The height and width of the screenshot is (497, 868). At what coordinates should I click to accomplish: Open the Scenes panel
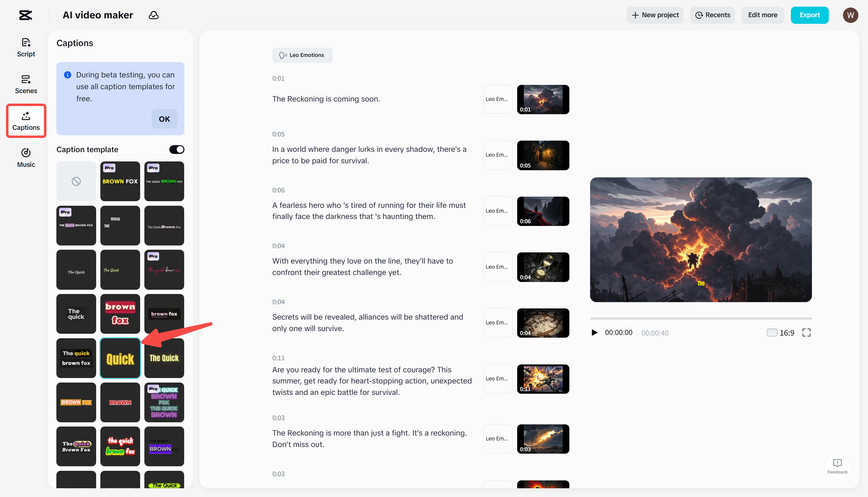point(26,84)
